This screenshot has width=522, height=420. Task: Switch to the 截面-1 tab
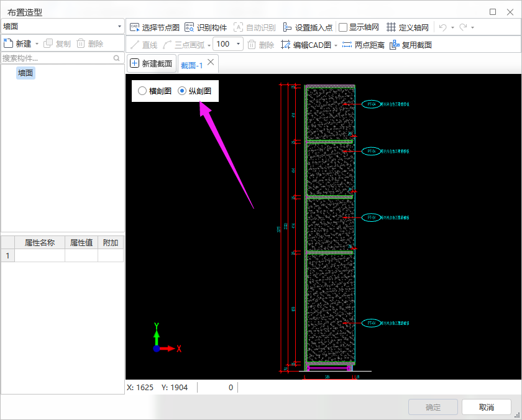(x=191, y=65)
